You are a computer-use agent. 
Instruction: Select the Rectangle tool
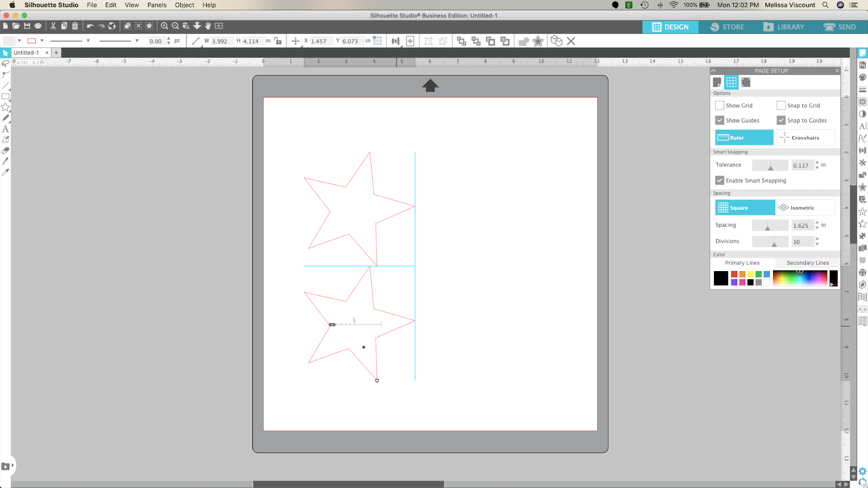[5, 96]
